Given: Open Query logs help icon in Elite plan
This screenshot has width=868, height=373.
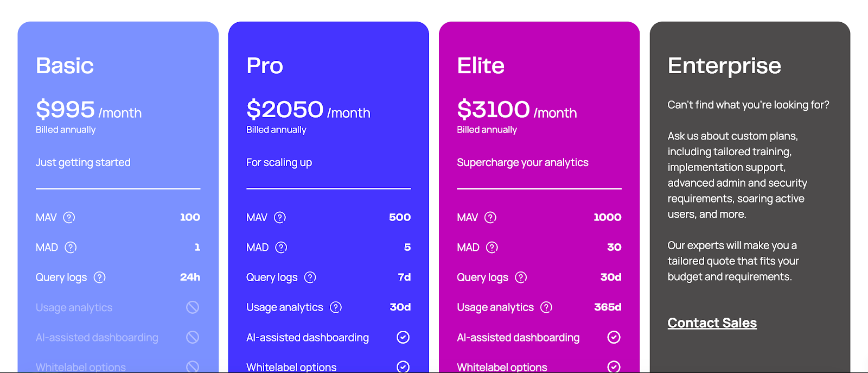Looking at the screenshot, I should 520,277.
